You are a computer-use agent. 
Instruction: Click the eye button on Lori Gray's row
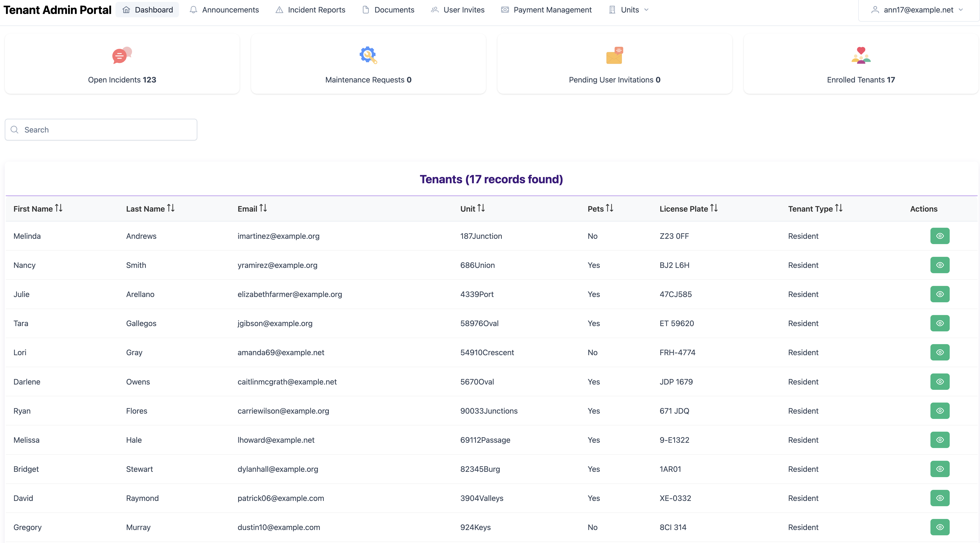pyautogui.click(x=940, y=352)
